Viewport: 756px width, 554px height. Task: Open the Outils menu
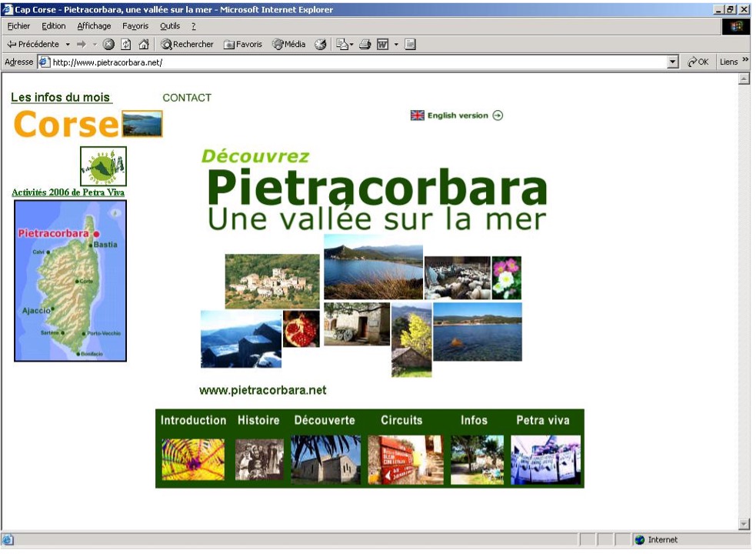click(170, 26)
